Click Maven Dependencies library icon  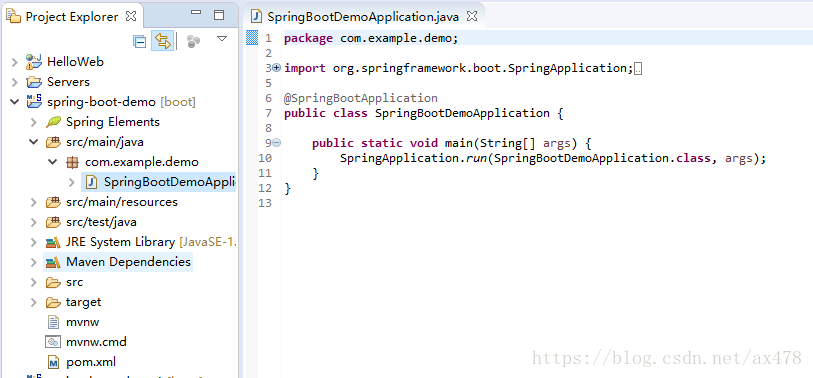[x=53, y=262]
